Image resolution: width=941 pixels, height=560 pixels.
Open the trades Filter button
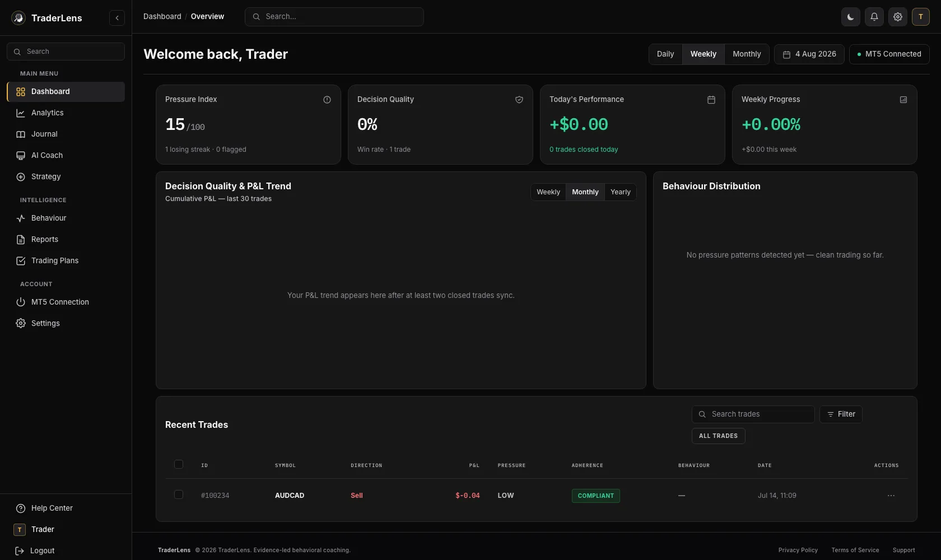click(x=841, y=414)
